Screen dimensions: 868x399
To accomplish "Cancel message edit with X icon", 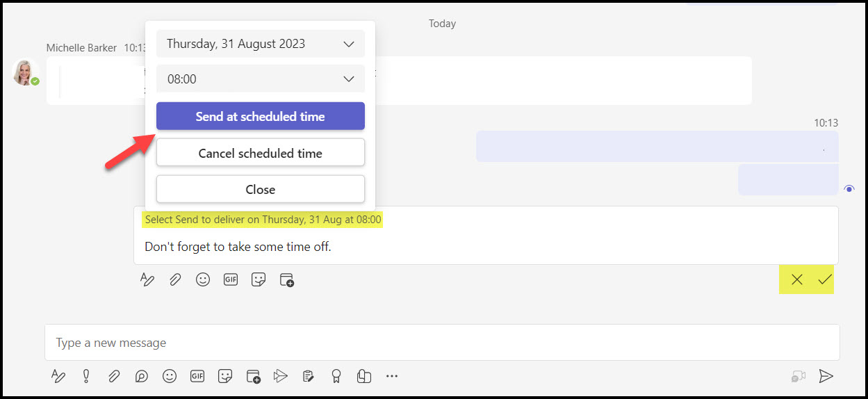I will click(797, 279).
